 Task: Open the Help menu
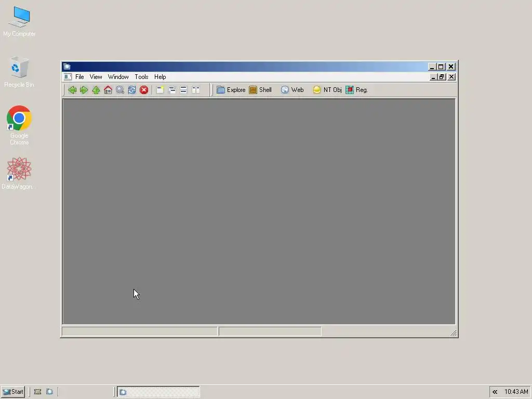160,77
